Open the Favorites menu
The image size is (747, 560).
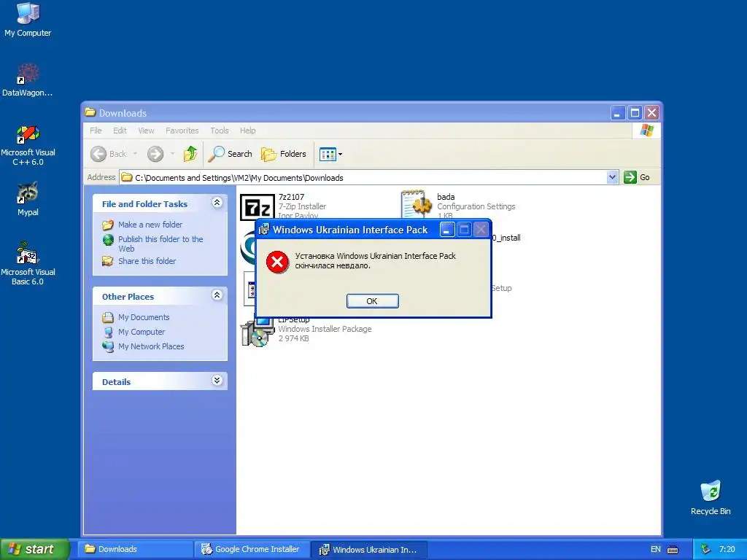pos(182,131)
